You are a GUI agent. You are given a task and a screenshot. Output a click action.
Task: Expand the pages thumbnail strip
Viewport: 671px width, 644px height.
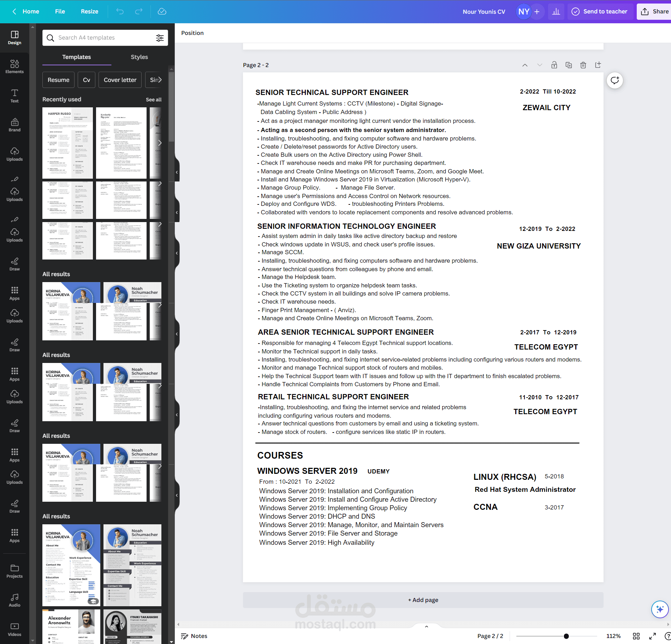coord(427,626)
